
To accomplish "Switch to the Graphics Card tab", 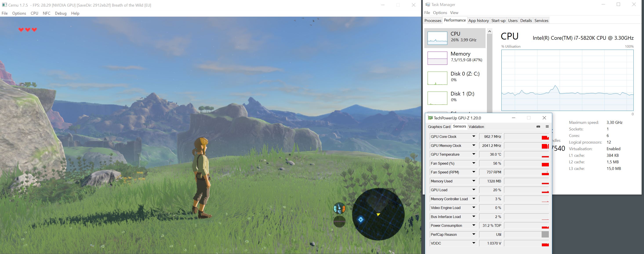I will click(439, 127).
